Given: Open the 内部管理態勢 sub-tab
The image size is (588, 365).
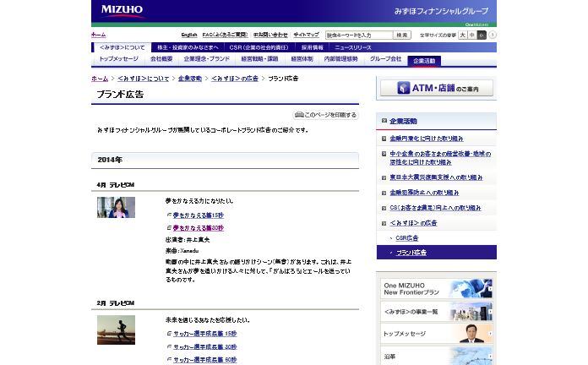Looking at the screenshot, I should (x=340, y=59).
